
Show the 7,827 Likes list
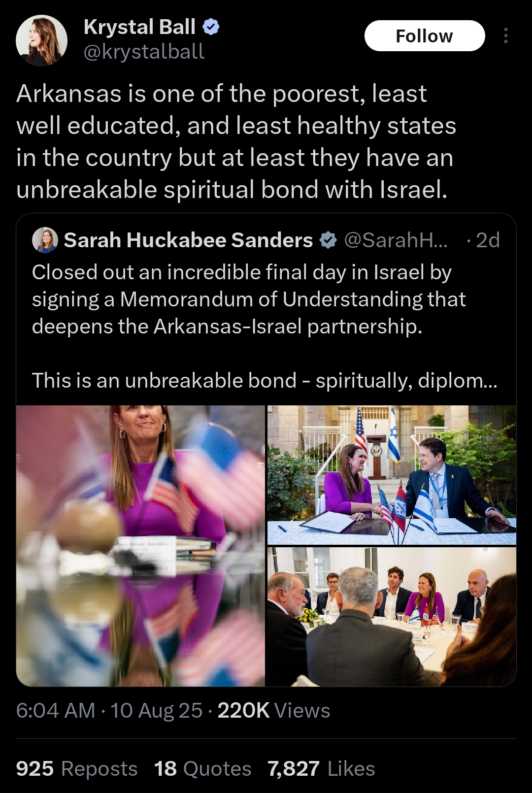click(321, 768)
